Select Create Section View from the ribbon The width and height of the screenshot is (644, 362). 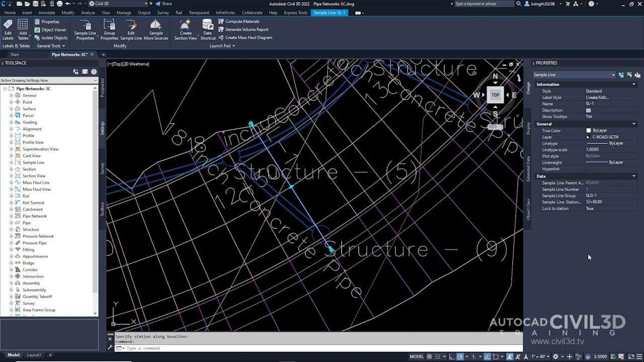click(x=185, y=29)
